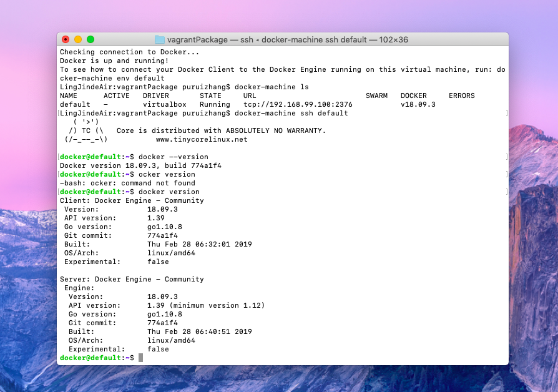Screen dimensions: 558x392
Task: Click the Server Built date 06:40:51 line
Action: (199, 331)
